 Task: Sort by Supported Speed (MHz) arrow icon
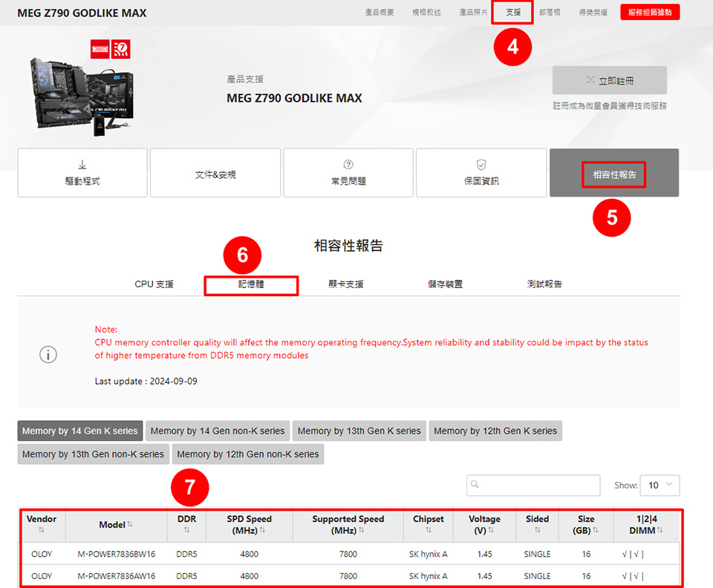tap(362, 530)
